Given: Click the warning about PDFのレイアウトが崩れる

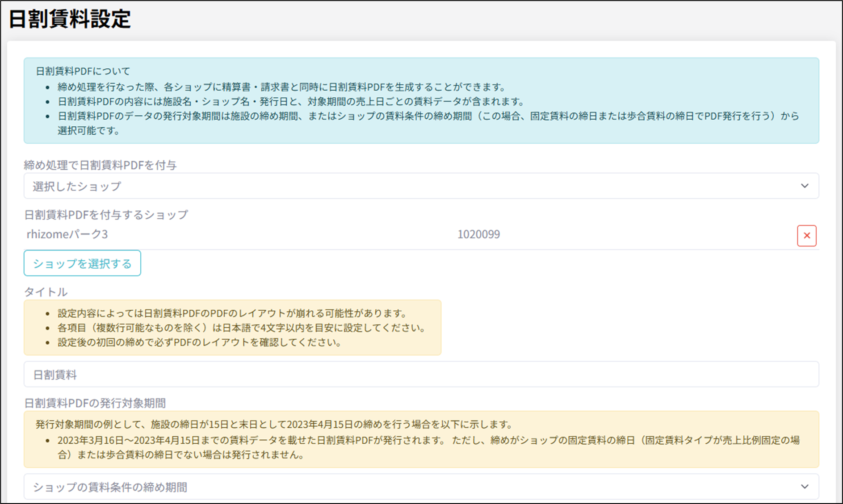Looking at the screenshot, I should pos(232,313).
